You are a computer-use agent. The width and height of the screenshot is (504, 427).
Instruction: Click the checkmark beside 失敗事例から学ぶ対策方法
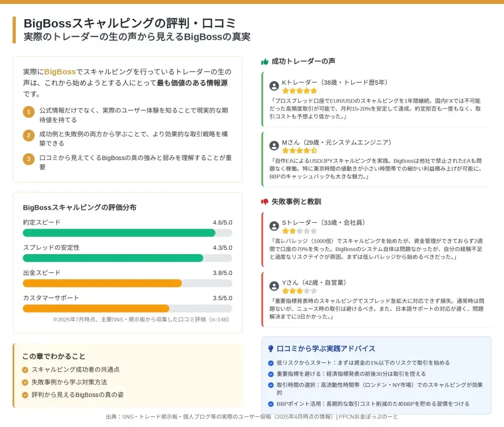[25, 382]
